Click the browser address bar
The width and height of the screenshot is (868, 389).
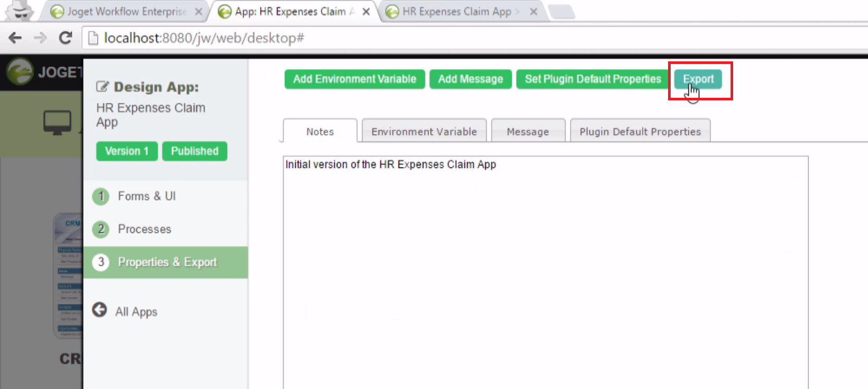coord(475,38)
